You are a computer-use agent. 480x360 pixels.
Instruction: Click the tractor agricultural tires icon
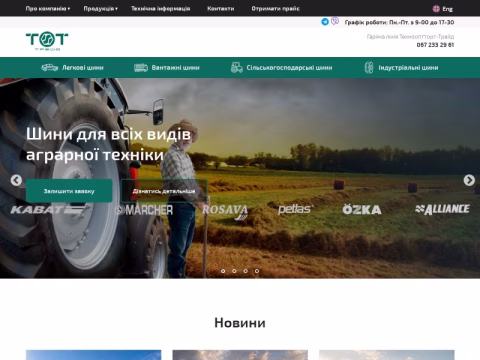point(236,67)
